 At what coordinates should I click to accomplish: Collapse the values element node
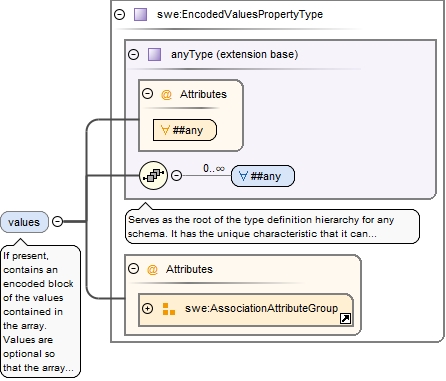[58, 221]
